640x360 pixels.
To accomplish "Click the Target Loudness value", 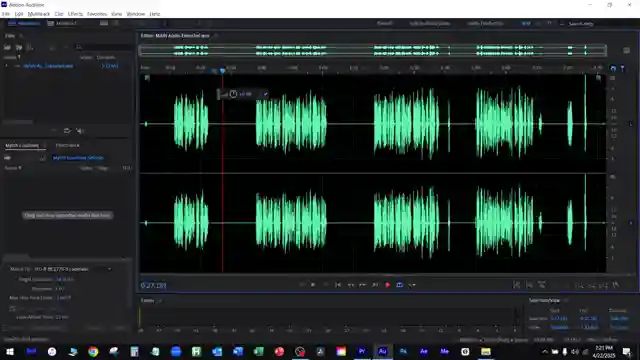I will coord(64,279).
